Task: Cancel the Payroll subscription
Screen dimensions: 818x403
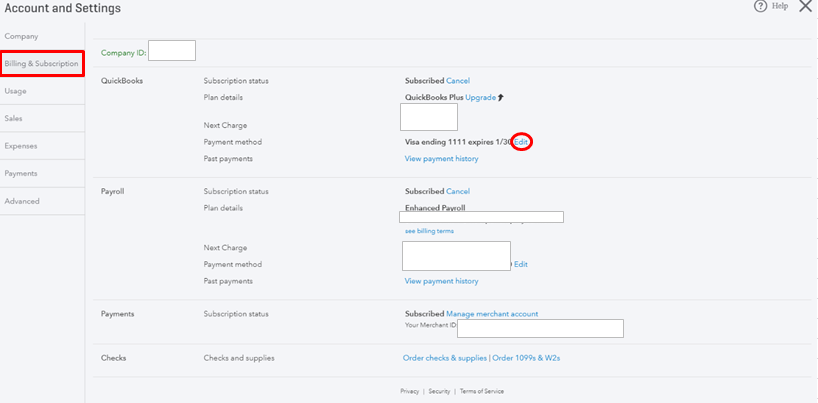Action: click(458, 192)
